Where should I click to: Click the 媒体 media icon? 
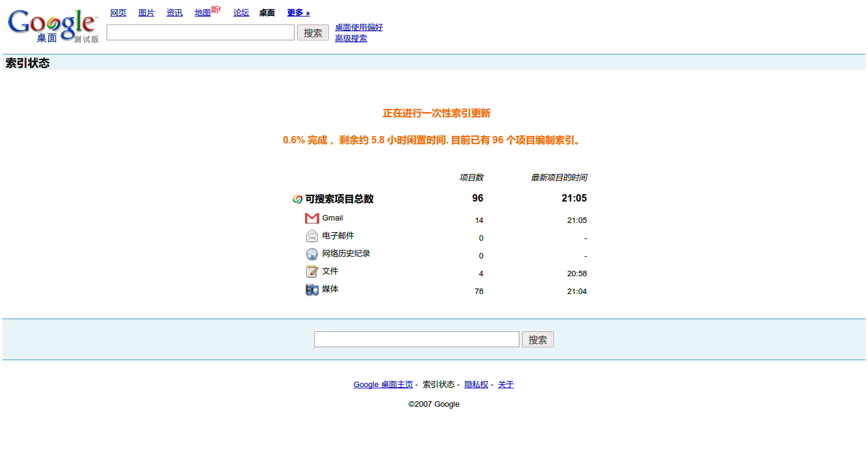(312, 289)
